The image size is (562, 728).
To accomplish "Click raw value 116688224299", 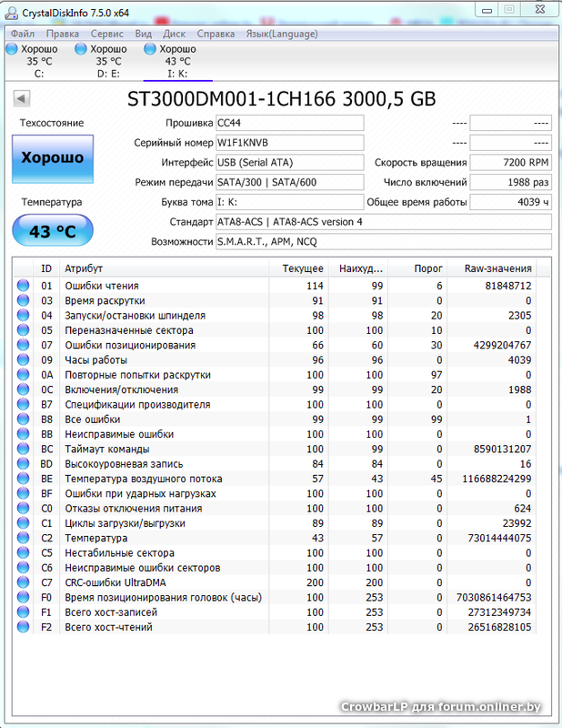I will (x=497, y=479).
